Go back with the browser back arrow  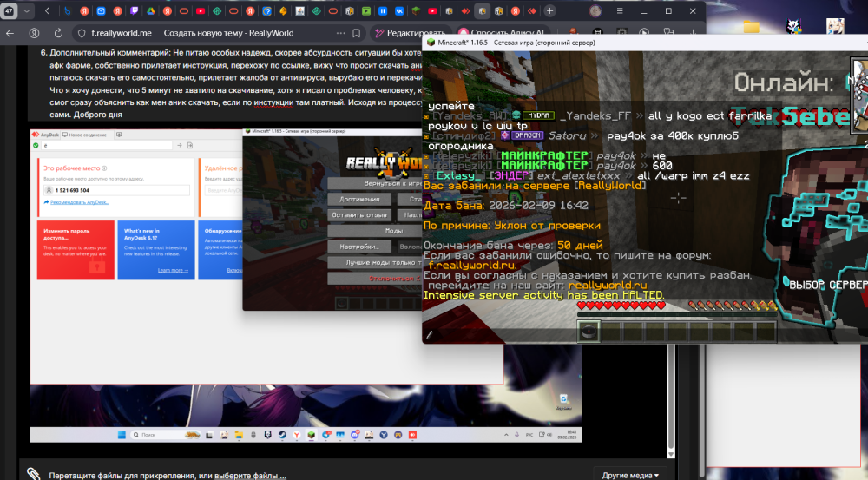point(10,33)
